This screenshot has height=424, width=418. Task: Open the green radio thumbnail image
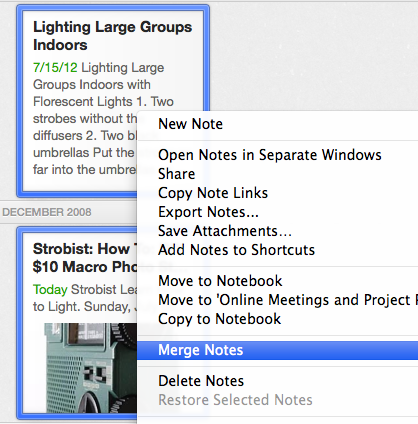91,368
